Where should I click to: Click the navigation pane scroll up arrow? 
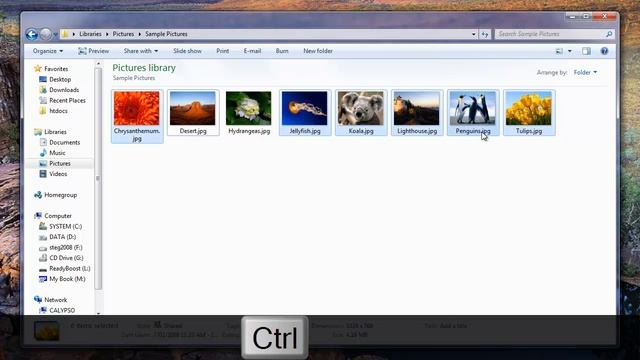pos(98,64)
